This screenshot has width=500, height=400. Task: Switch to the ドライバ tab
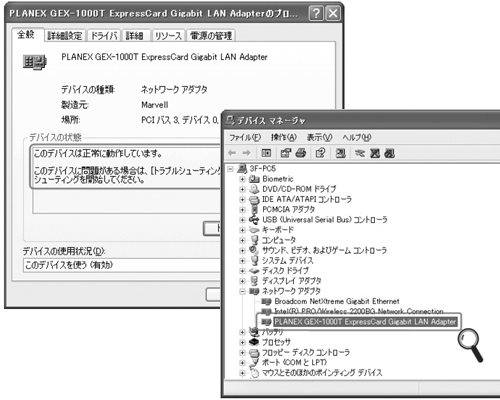pyautogui.click(x=104, y=36)
